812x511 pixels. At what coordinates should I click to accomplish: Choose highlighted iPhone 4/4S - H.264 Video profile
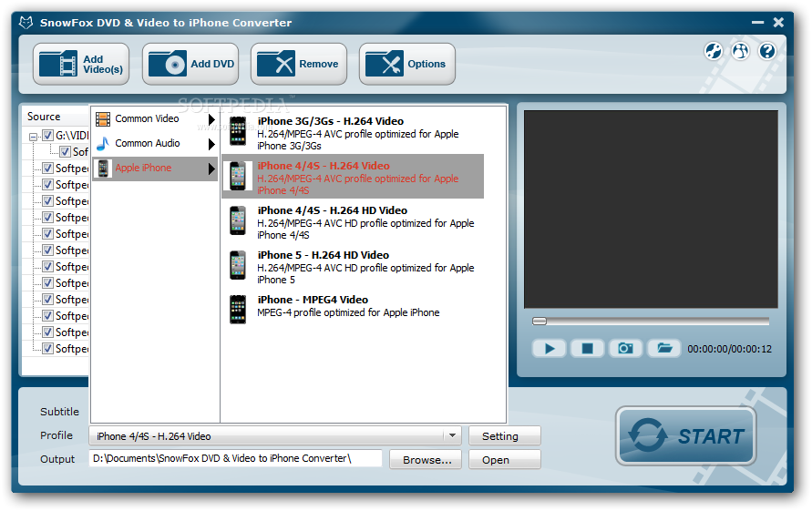354,177
